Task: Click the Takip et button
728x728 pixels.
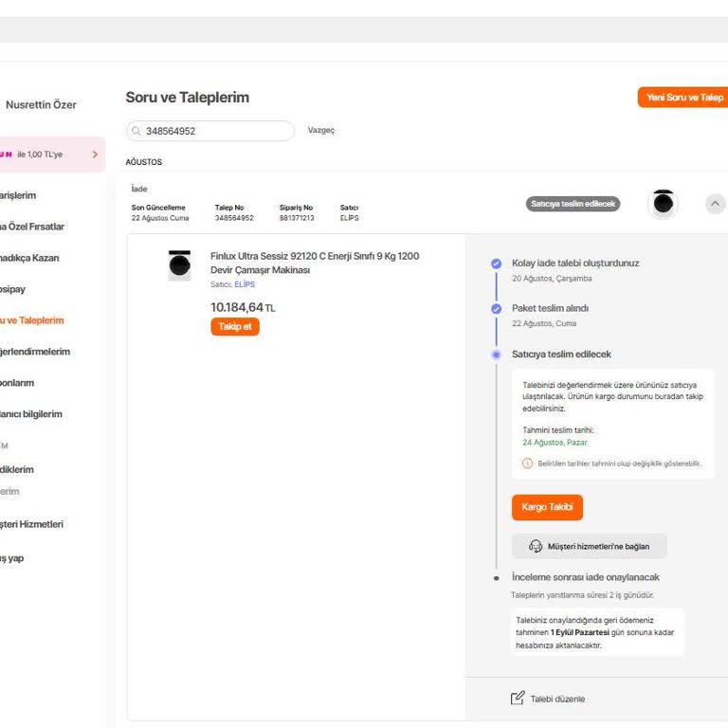Action: (x=234, y=327)
